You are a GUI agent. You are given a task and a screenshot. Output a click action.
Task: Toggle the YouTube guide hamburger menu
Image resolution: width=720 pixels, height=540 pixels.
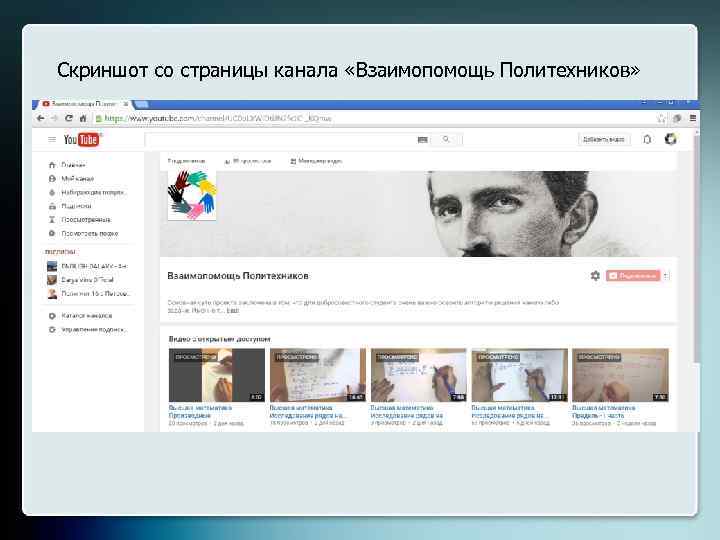tap(52, 139)
